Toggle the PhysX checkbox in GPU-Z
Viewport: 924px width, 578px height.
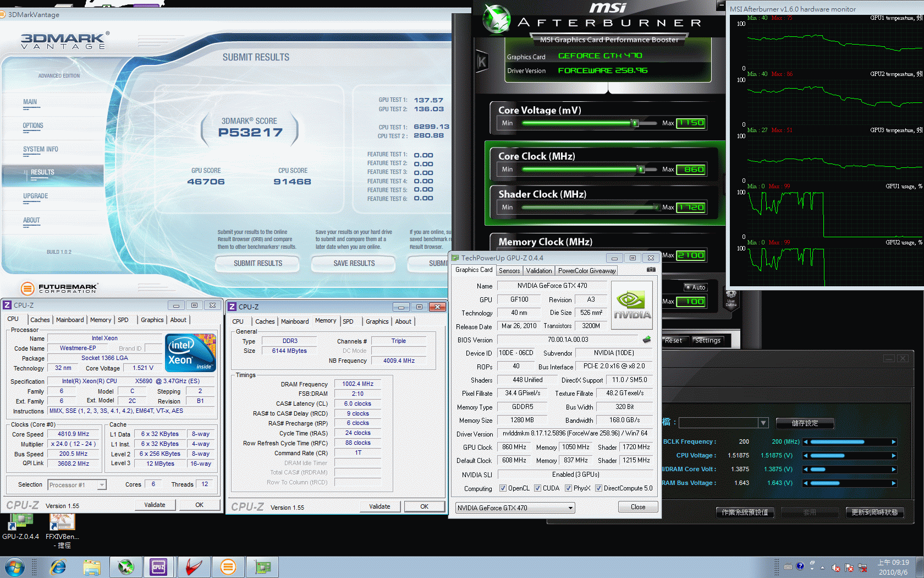tap(568, 488)
